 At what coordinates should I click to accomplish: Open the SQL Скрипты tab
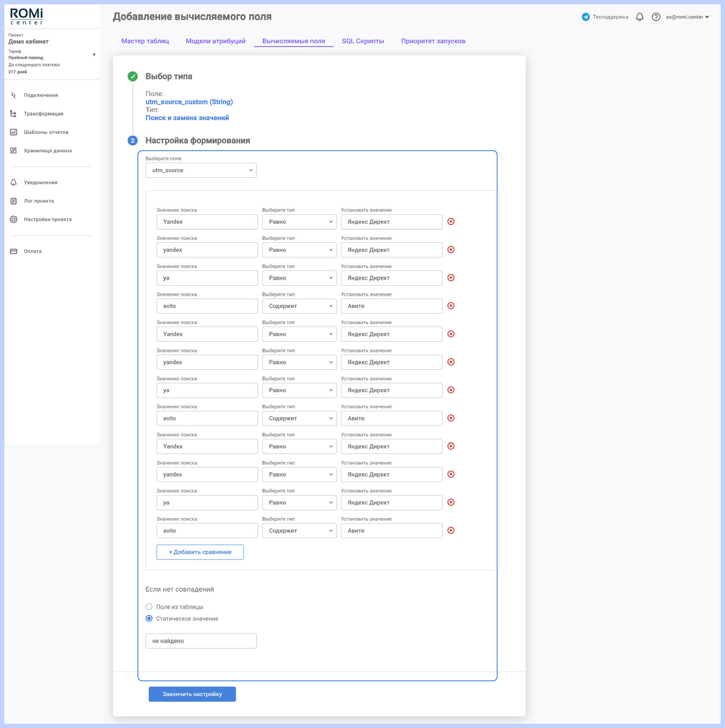(363, 41)
